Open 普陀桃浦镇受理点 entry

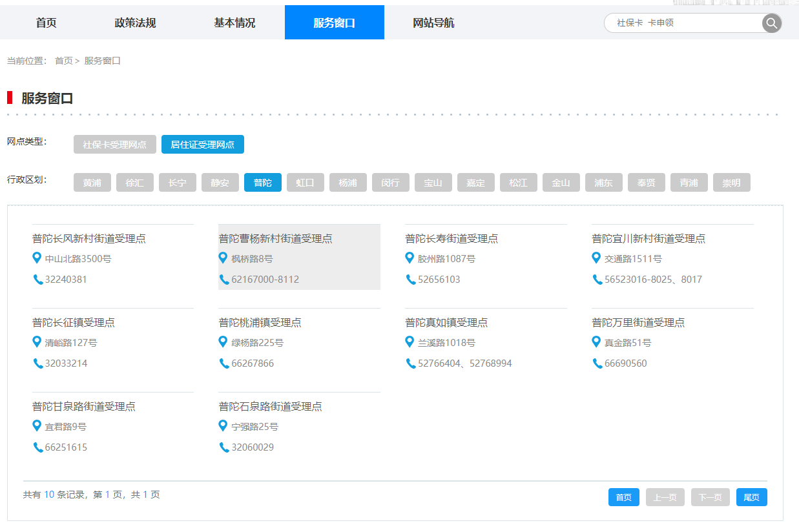coord(260,323)
